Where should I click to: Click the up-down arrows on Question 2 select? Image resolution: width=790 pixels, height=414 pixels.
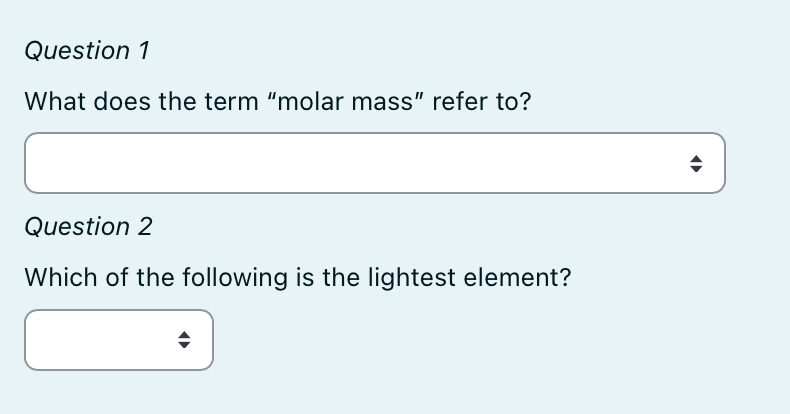coord(184,340)
